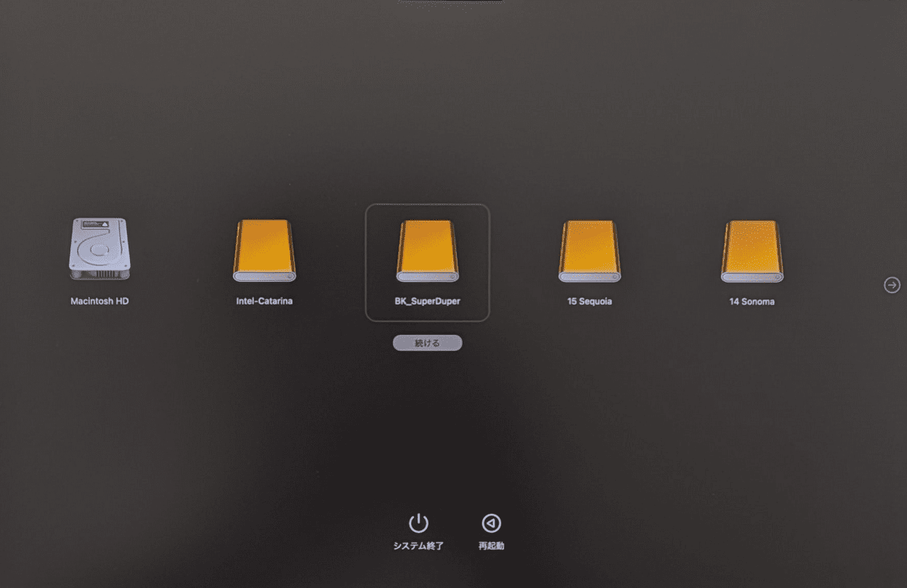This screenshot has height=588, width=907.
Task: Click the システム終了 text label
Action: (418, 546)
